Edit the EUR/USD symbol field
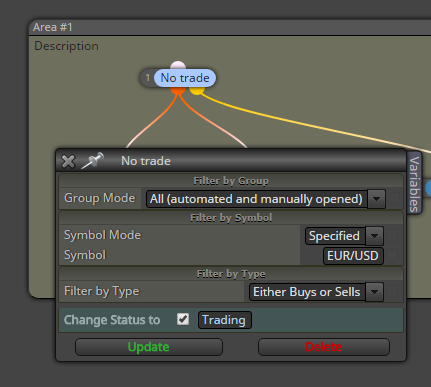Screen dimensions: 431x387 353,256
